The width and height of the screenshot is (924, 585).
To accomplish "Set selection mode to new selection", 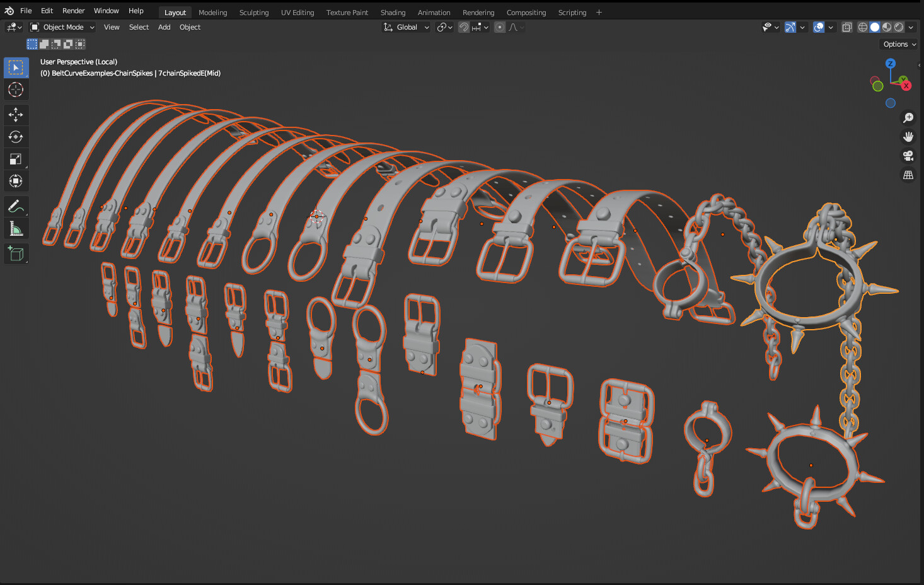I will [32, 44].
